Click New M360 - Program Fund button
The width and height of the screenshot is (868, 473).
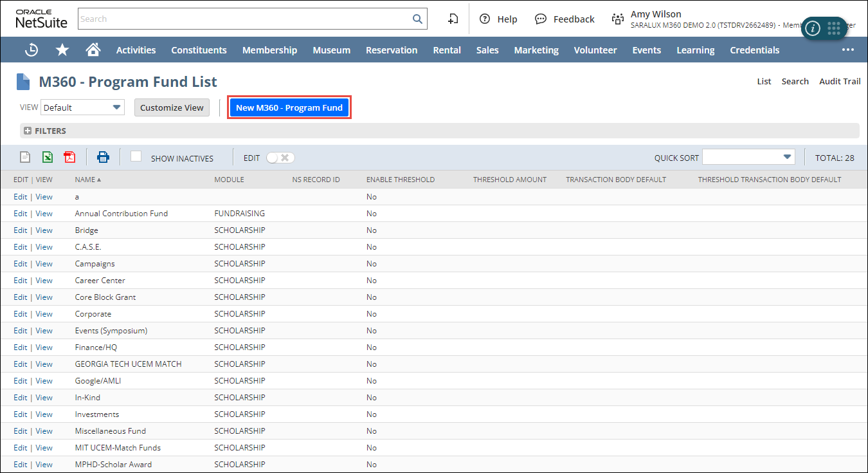(x=289, y=107)
